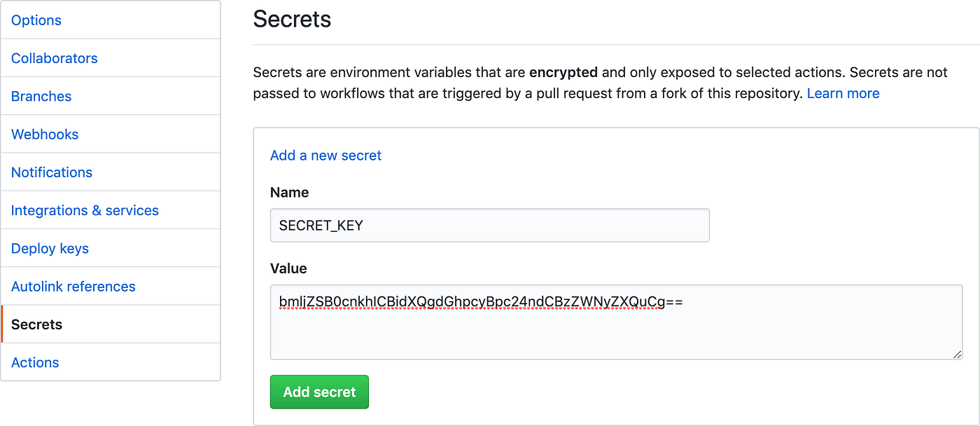Go to the Collaborators section
The width and height of the screenshot is (980, 426).
[55, 58]
